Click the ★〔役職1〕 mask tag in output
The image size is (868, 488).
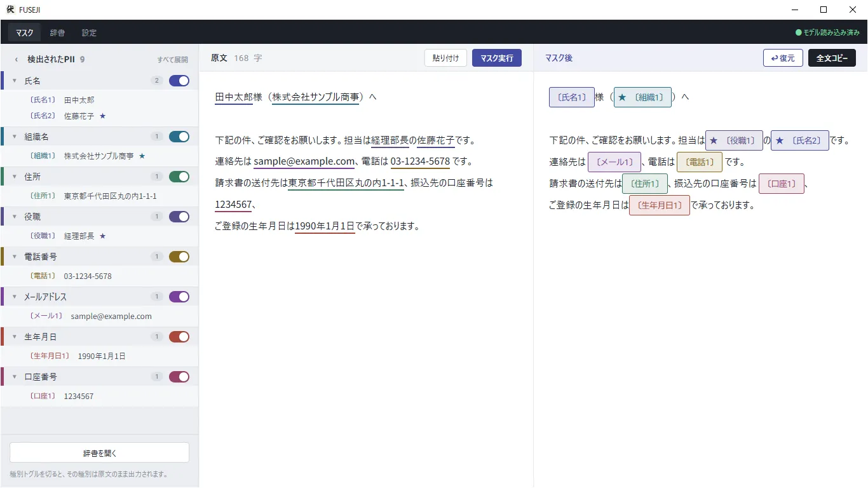(734, 140)
